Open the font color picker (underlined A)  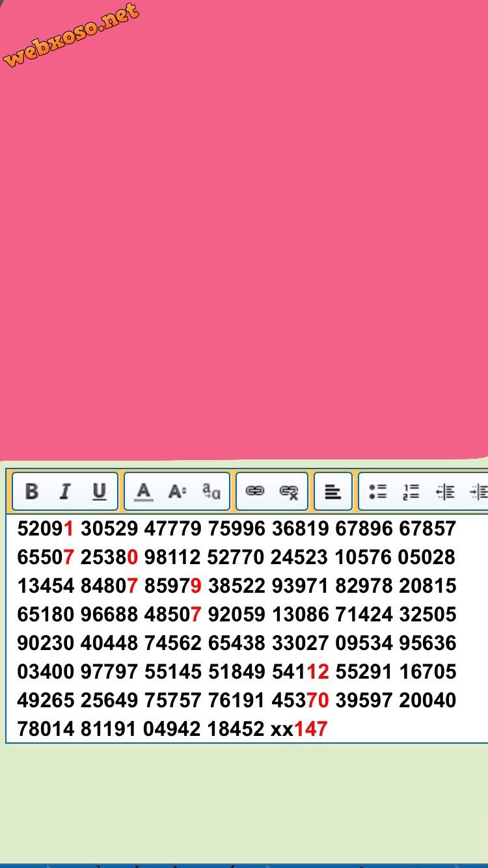click(143, 491)
